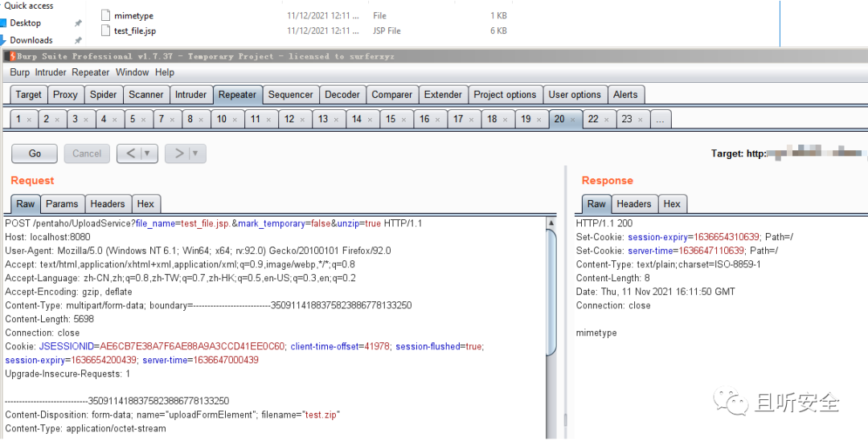Switch to the Decoder tab
This screenshot has width=868, height=441.
[342, 95]
